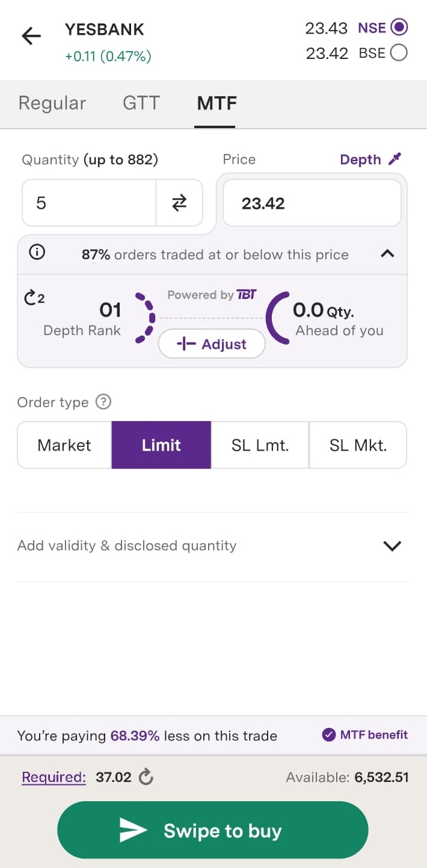Image resolution: width=427 pixels, height=868 pixels.
Task: Open the Required margin link
Action: pyautogui.click(x=54, y=777)
